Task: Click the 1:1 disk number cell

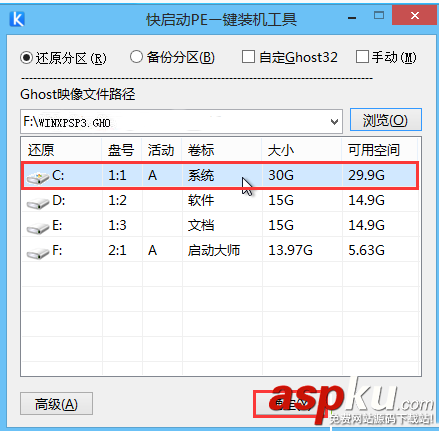Action: pos(117,176)
